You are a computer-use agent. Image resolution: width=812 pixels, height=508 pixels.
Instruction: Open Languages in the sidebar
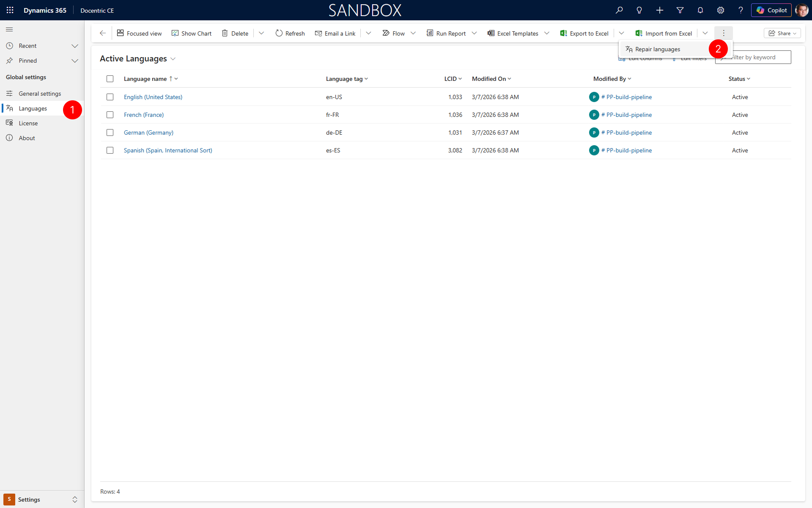click(42, 108)
